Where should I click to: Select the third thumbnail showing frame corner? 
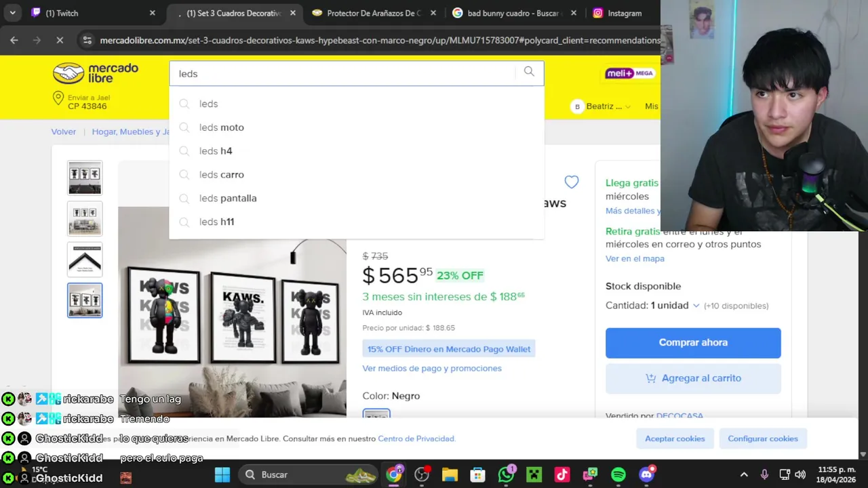[85, 259]
